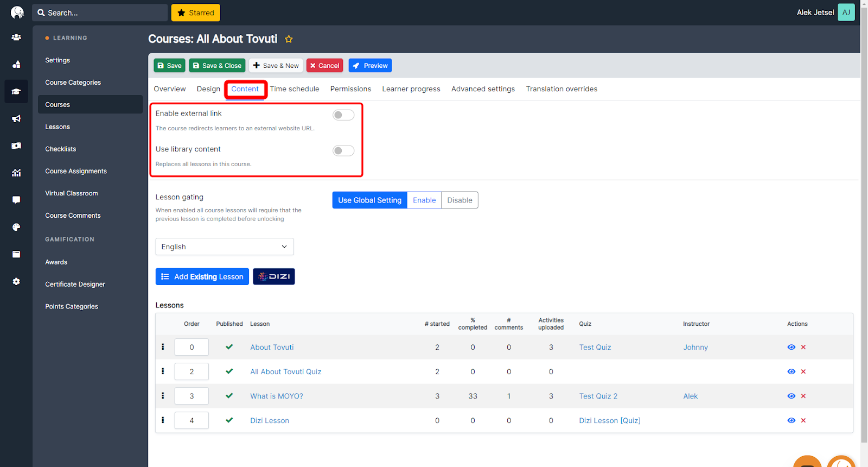Open the Overview tab

tap(170, 89)
